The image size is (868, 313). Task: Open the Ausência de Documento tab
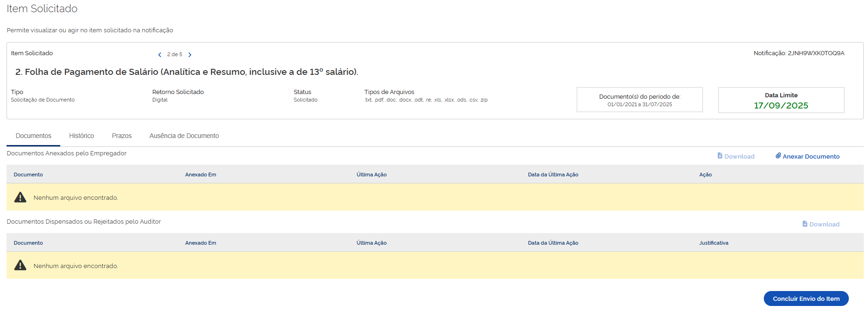[x=184, y=136]
